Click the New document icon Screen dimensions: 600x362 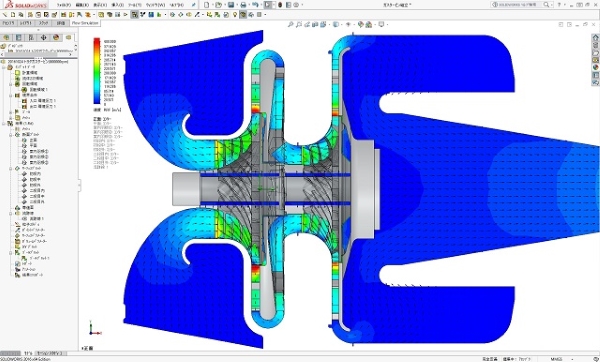pos(207,5)
